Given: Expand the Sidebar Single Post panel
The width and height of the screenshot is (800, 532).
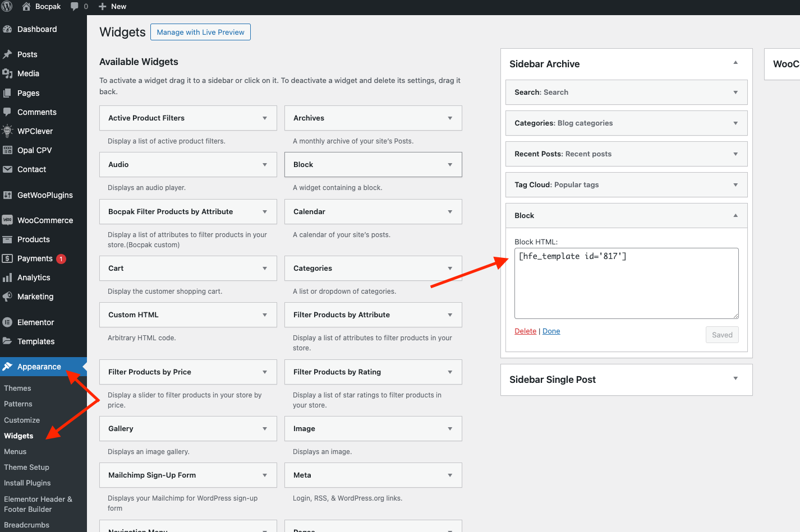Looking at the screenshot, I should (x=735, y=379).
